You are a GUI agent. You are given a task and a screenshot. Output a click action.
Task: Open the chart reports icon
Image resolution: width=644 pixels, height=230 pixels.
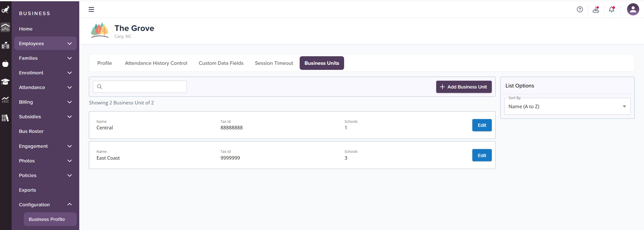pos(5,100)
